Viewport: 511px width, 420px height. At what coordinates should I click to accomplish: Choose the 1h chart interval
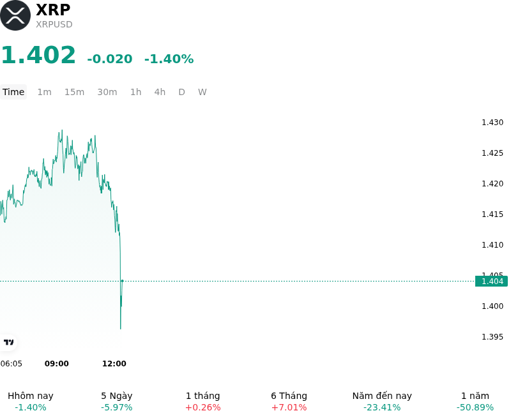pyautogui.click(x=136, y=92)
